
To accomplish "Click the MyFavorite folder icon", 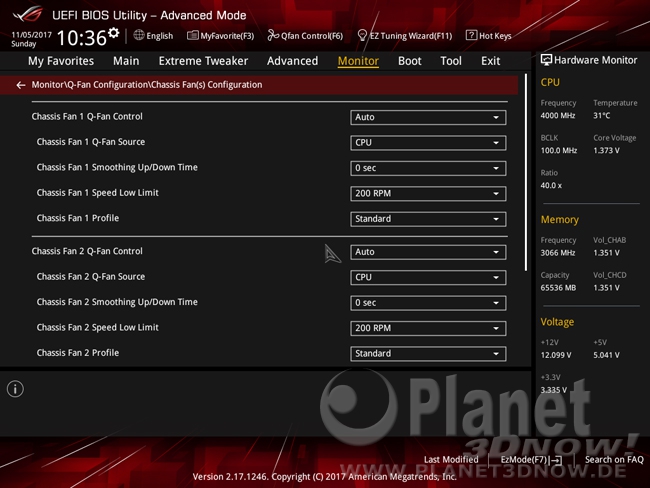I will (x=192, y=36).
